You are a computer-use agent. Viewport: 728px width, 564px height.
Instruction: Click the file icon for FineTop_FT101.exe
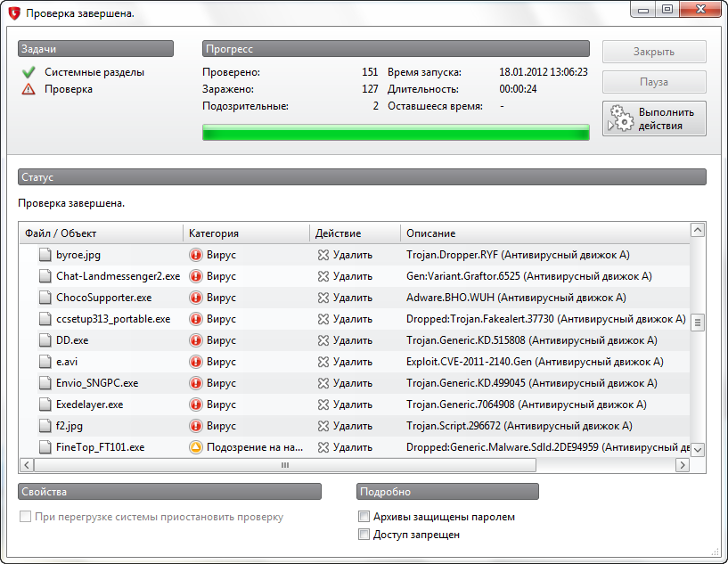[45, 446]
